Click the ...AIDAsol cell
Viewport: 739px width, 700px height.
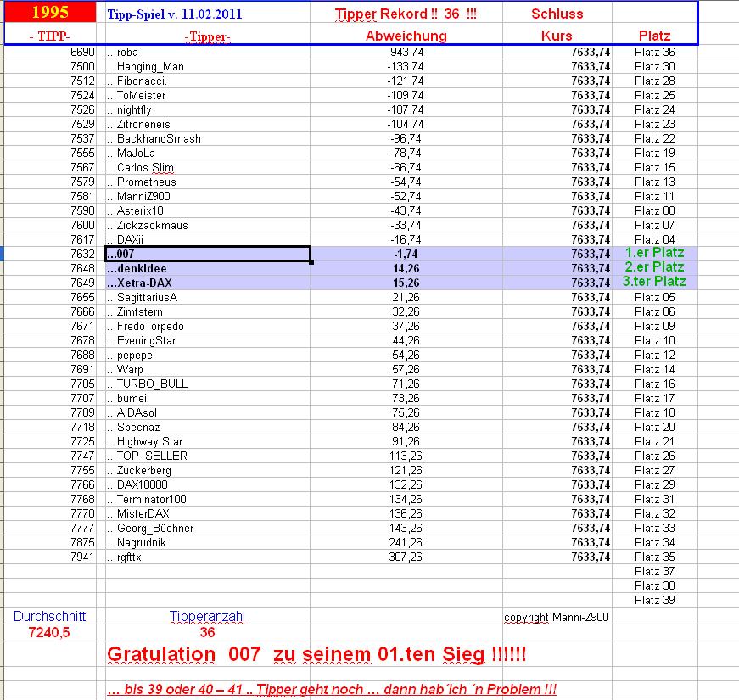pyautogui.click(x=208, y=413)
